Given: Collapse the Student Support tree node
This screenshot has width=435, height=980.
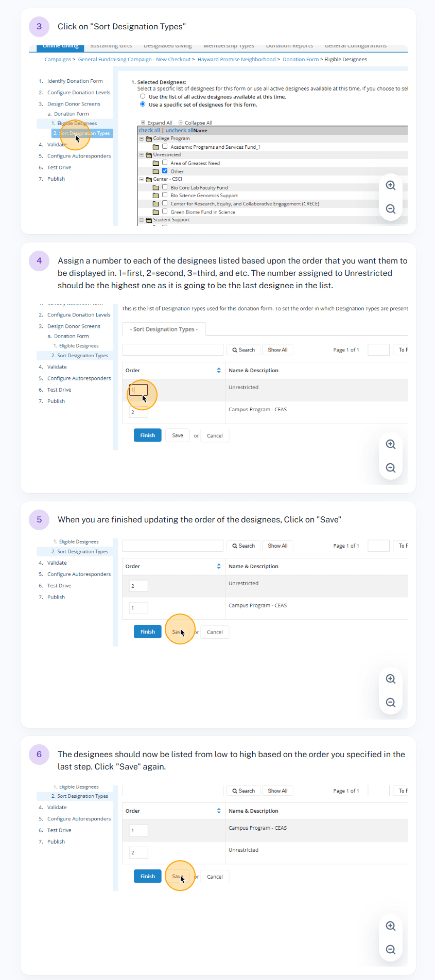Looking at the screenshot, I should click(141, 220).
